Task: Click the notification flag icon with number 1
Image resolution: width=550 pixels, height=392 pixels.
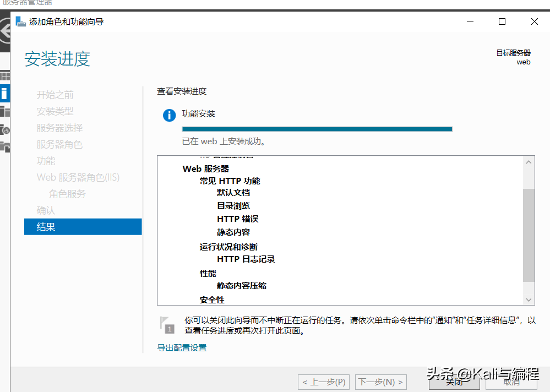Action: [x=167, y=325]
